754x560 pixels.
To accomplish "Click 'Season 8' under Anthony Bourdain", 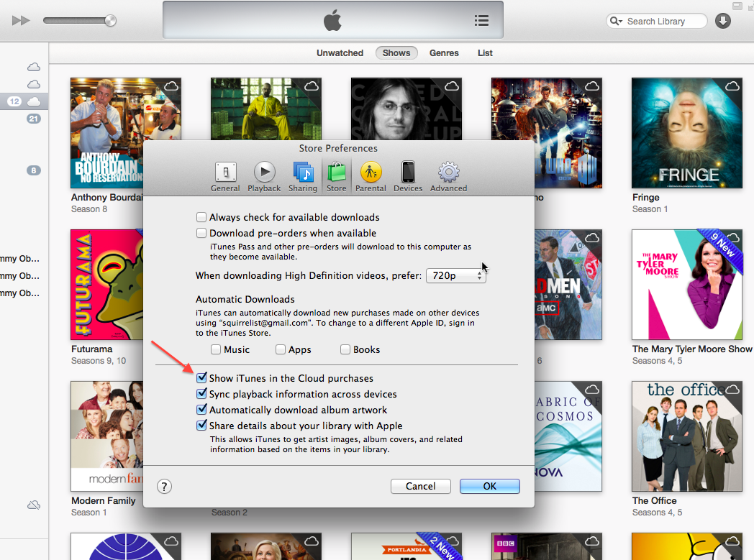I will (x=89, y=209).
